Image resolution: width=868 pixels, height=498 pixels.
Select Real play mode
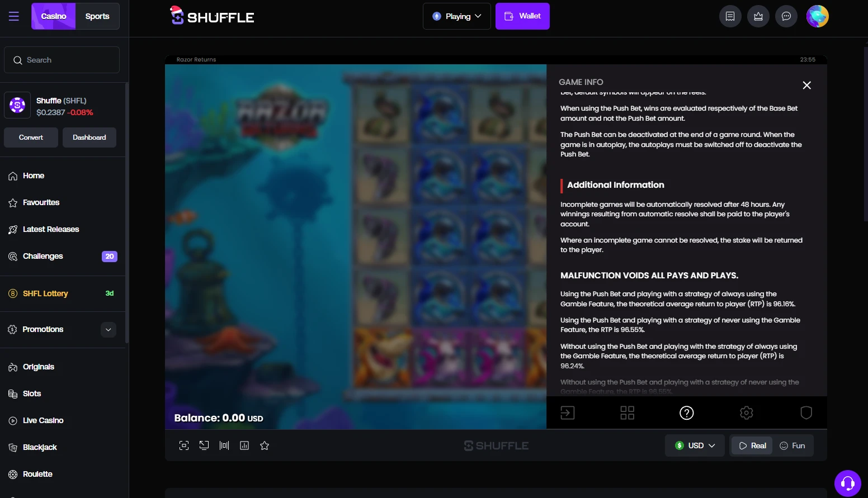pos(752,445)
